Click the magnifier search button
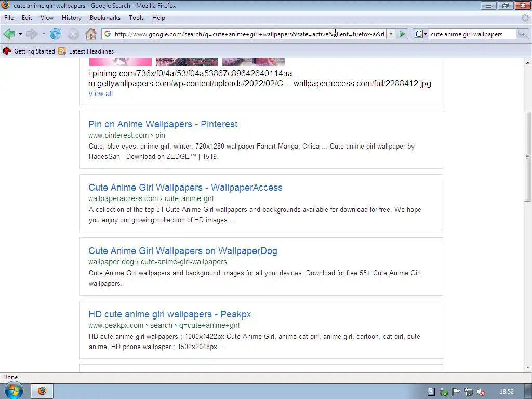This screenshot has height=399, width=532. pos(522,34)
